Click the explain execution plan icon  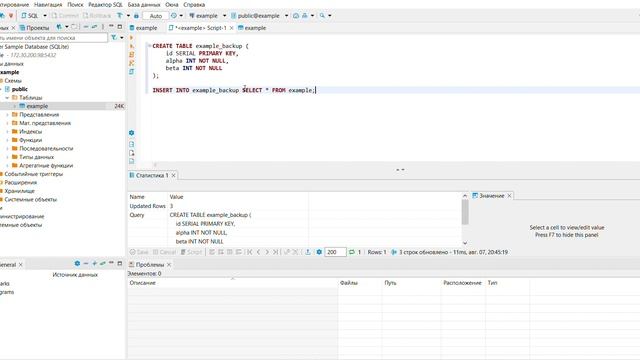[131, 63]
